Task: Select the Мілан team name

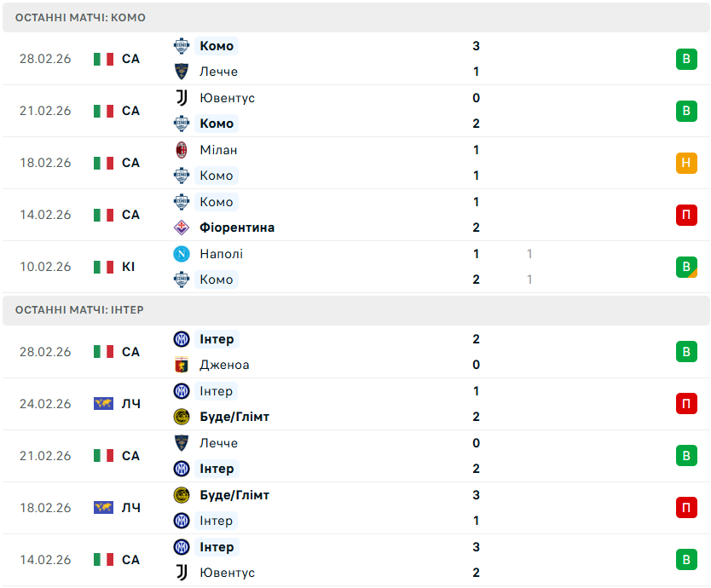Action: (218, 150)
